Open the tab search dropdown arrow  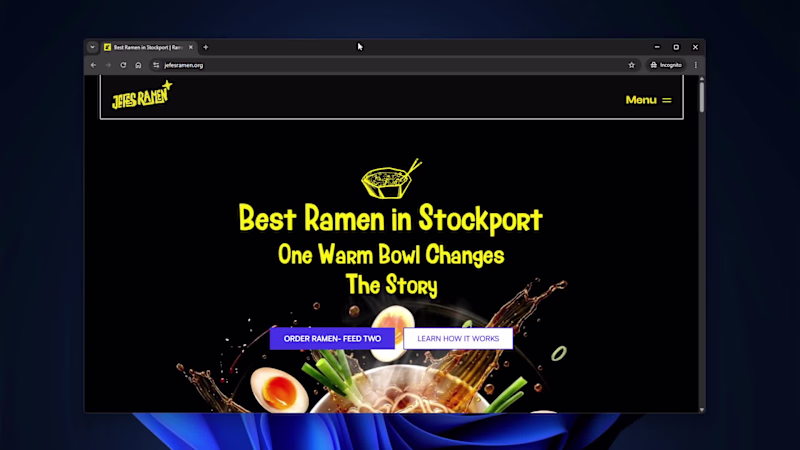[92, 47]
